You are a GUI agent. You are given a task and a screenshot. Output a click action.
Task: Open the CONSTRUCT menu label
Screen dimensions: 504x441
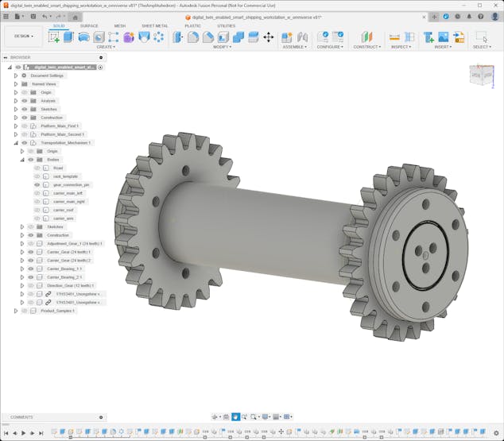(366, 47)
